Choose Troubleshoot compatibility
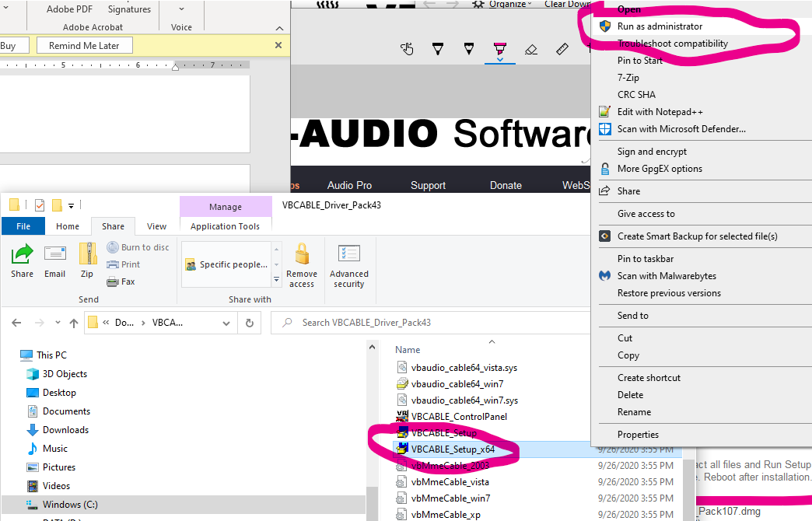This screenshot has height=521, width=812. pos(702,44)
